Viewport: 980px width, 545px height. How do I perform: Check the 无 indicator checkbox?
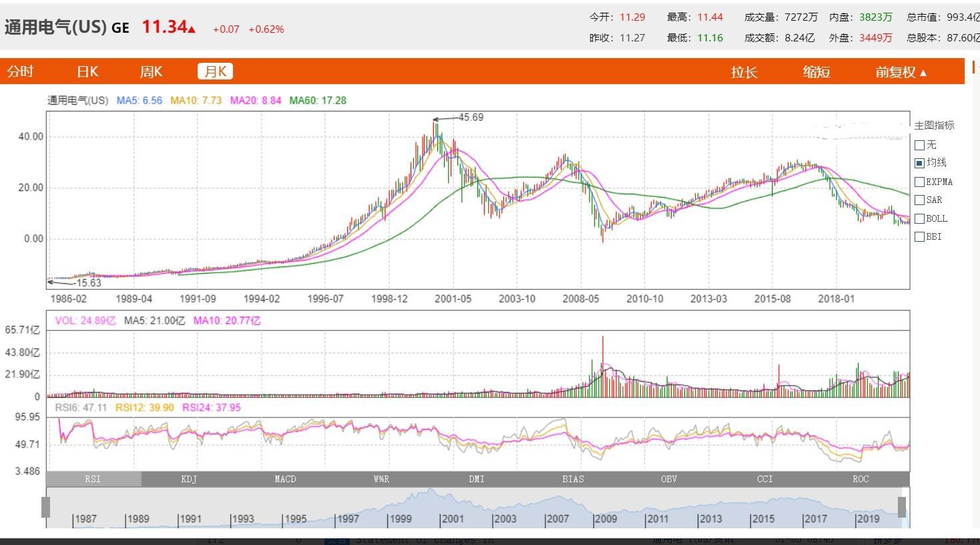(919, 145)
